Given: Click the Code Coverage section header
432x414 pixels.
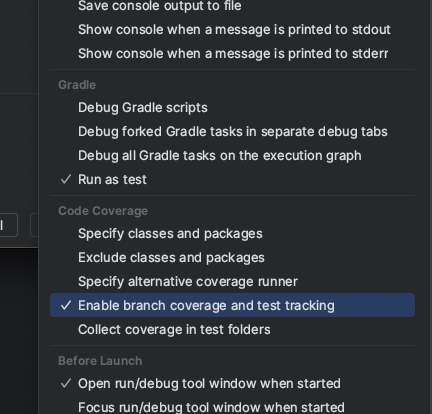Looking at the screenshot, I should pyautogui.click(x=103, y=211).
